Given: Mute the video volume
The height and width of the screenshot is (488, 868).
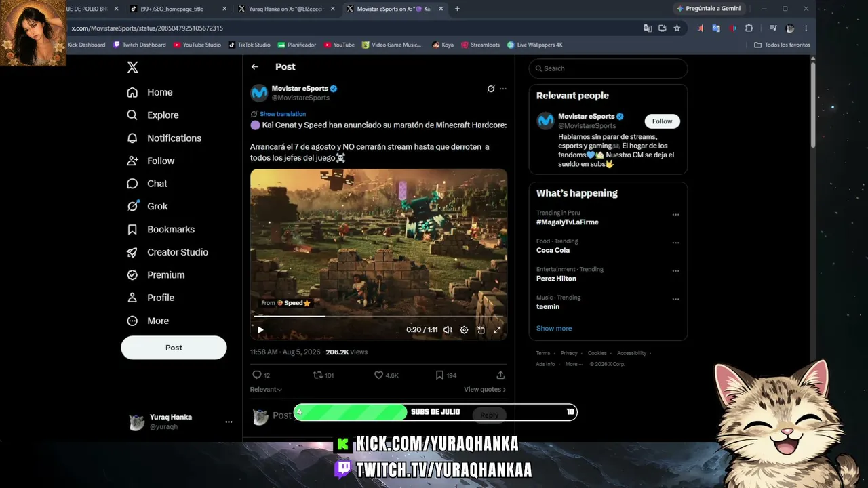Looking at the screenshot, I should (448, 330).
